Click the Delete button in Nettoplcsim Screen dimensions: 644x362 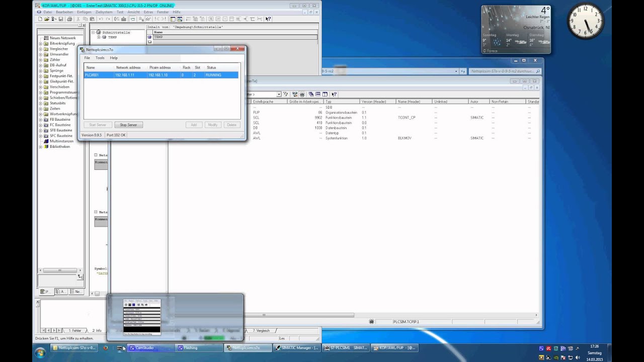coord(231,125)
